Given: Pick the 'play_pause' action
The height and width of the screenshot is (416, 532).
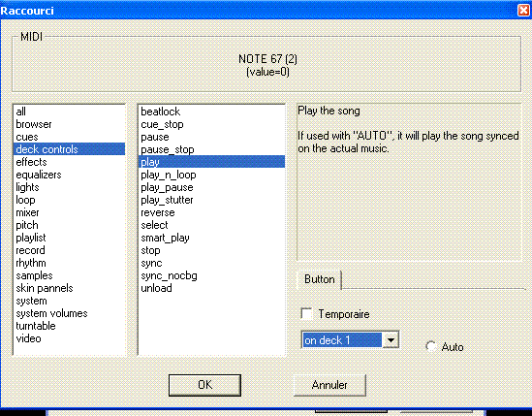Looking at the screenshot, I should (211, 187).
